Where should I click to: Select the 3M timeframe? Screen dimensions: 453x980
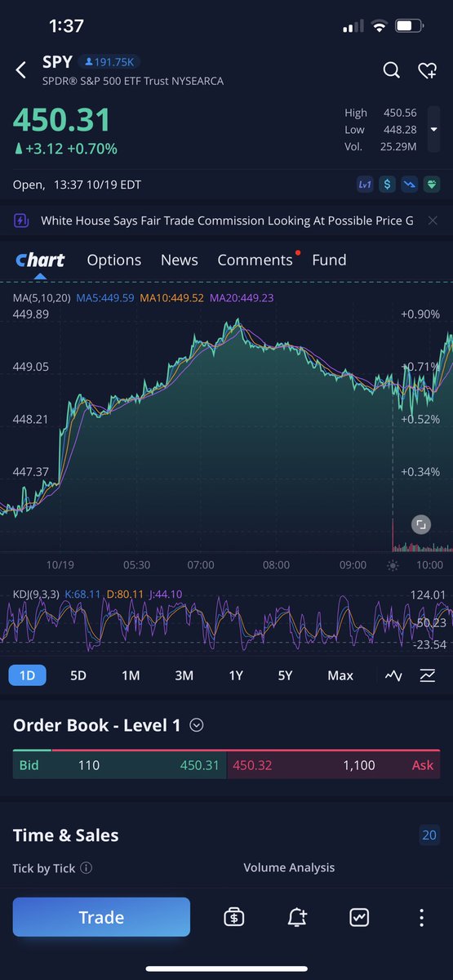tap(184, 675)
